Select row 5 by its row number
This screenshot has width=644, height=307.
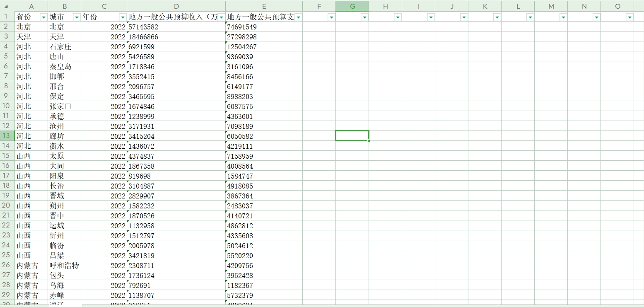(7, 56)
